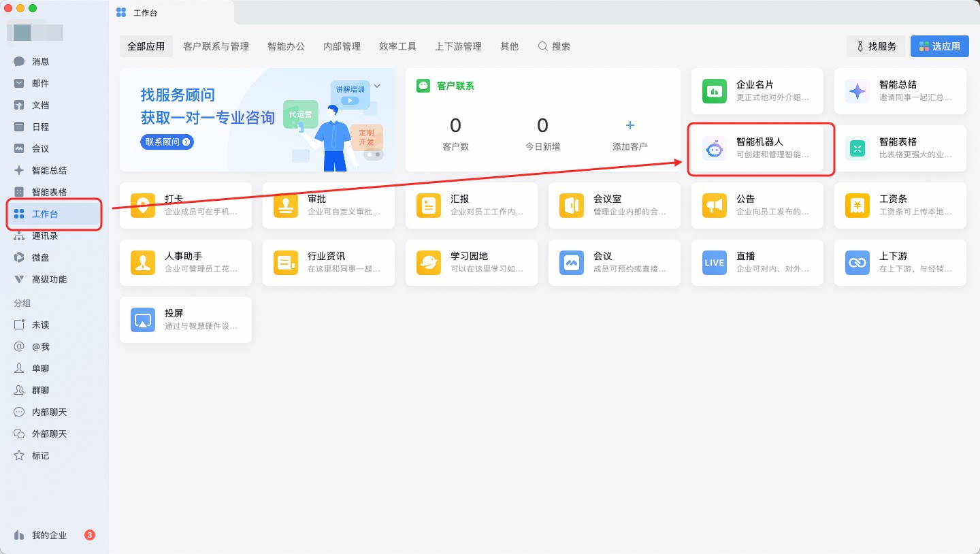This screenshot has width=980, height=554.
Task: Open the 微盘 drive icon
Action: 19,257
